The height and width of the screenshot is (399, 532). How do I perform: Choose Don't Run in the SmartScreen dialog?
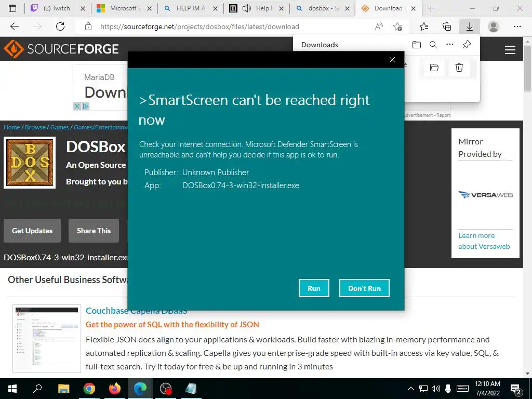click(364, 288)
